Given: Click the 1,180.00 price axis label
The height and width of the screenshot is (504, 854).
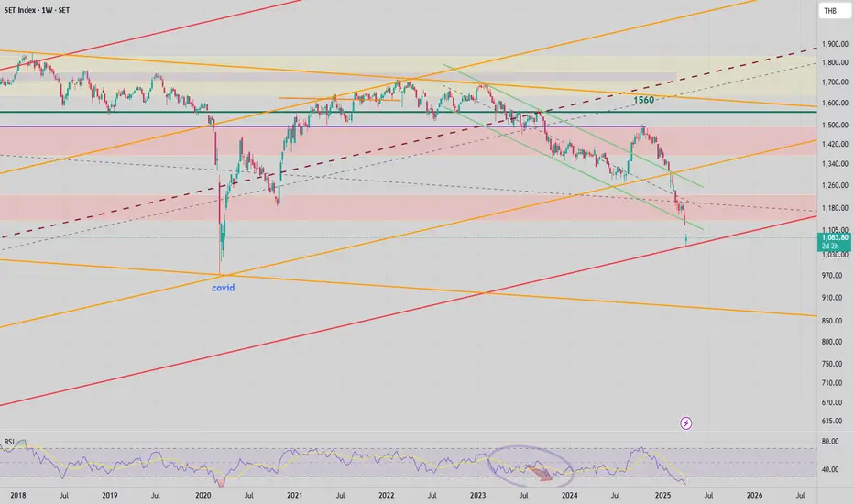Looking at the screenshot, I should coord(835,208).
